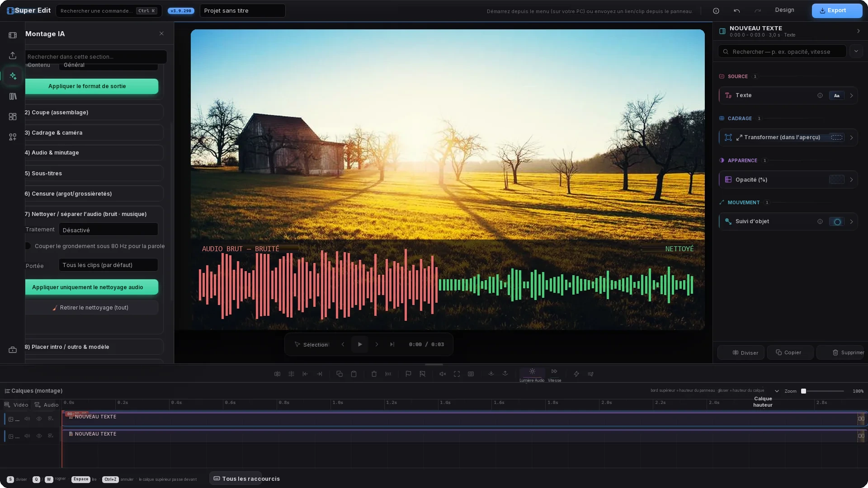
Task: Open the media filmstrip sidebar panel
Action: point(13,35)
